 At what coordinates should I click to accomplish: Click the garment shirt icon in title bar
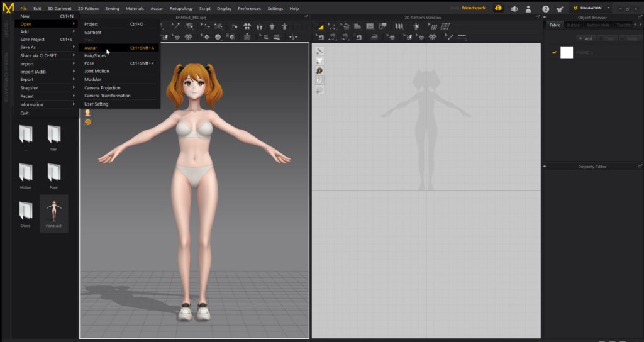pos(560,8)
